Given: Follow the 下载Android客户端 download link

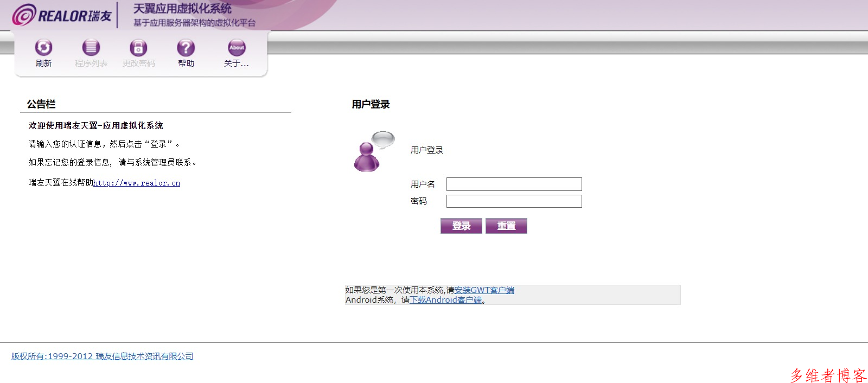Looking at the screenshot, I should pos(445,300).
